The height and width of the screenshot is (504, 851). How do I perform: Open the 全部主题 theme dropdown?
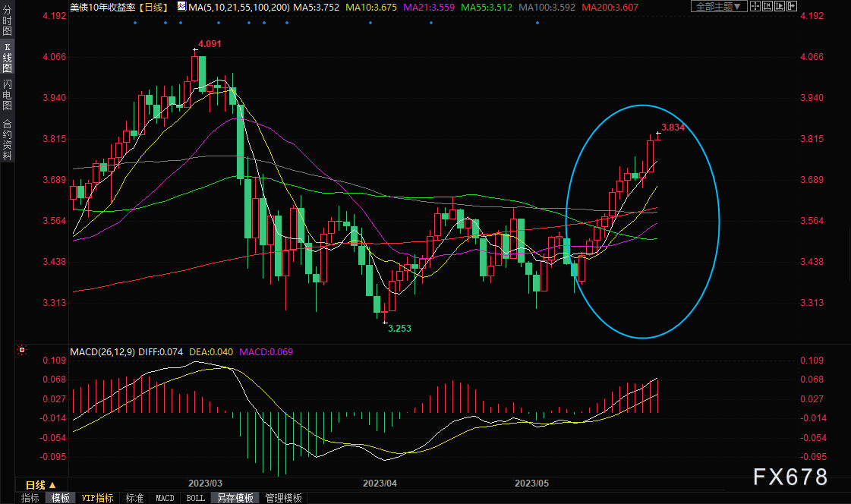tap(718, 7)
